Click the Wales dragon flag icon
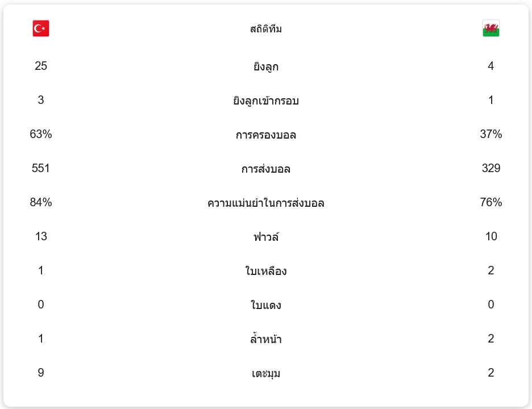532x409 pixels. click(491, 28)
